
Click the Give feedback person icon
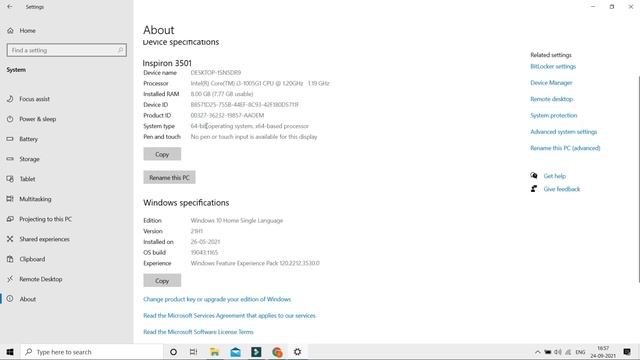[x=533, y=189]
